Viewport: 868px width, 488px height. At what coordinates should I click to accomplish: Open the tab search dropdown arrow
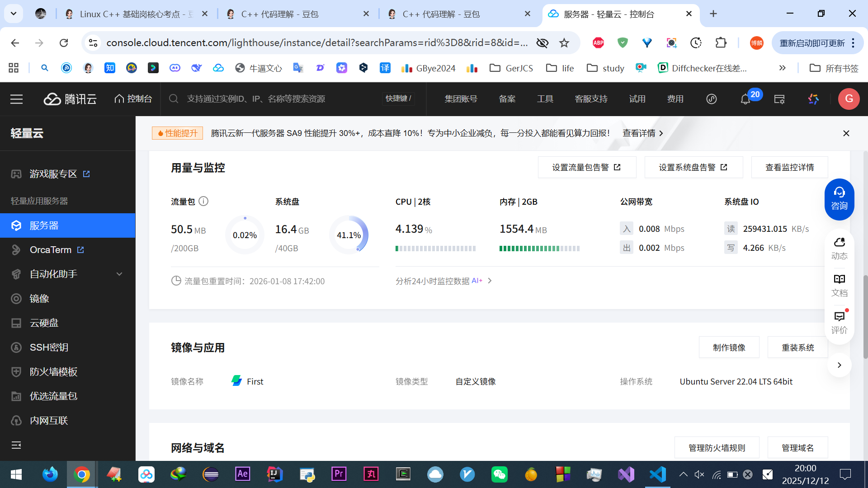point(14,14)
